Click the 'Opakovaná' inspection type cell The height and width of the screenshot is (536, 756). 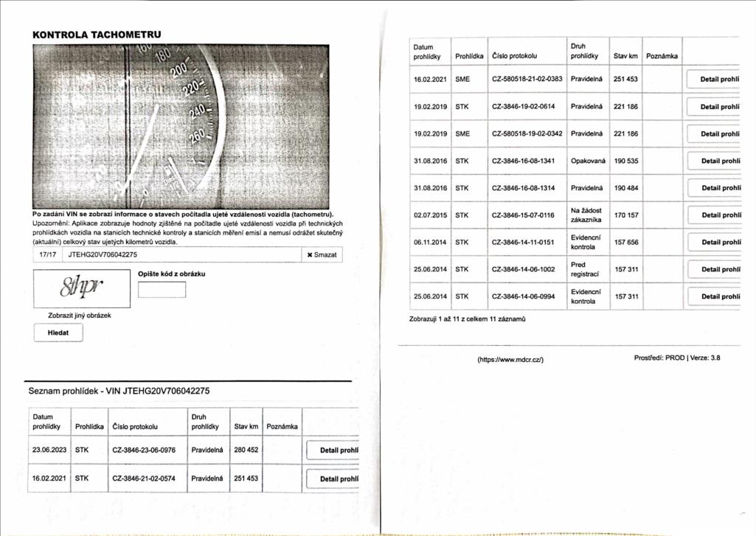[588, 161]
